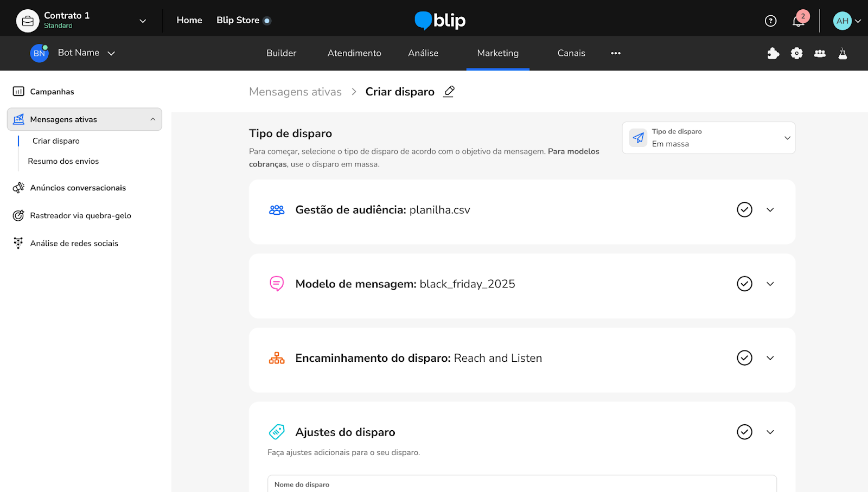Switch to the Atendimento tab

(354, 53)
